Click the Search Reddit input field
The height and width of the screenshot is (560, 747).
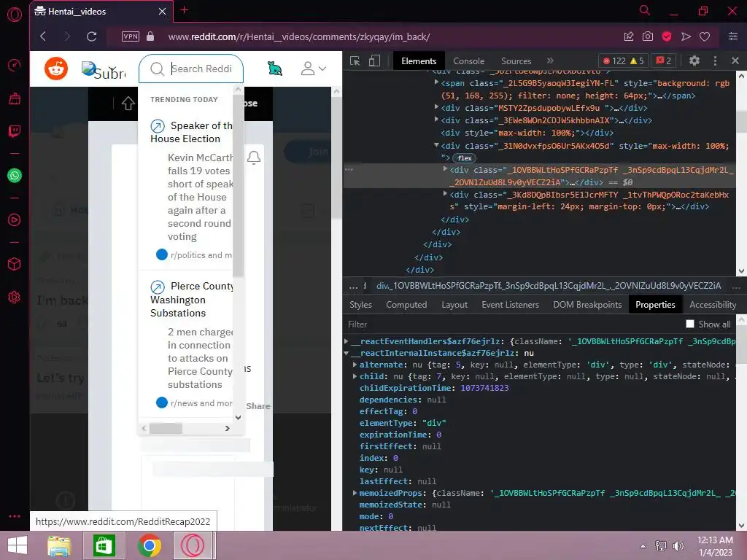coord(190,69)
